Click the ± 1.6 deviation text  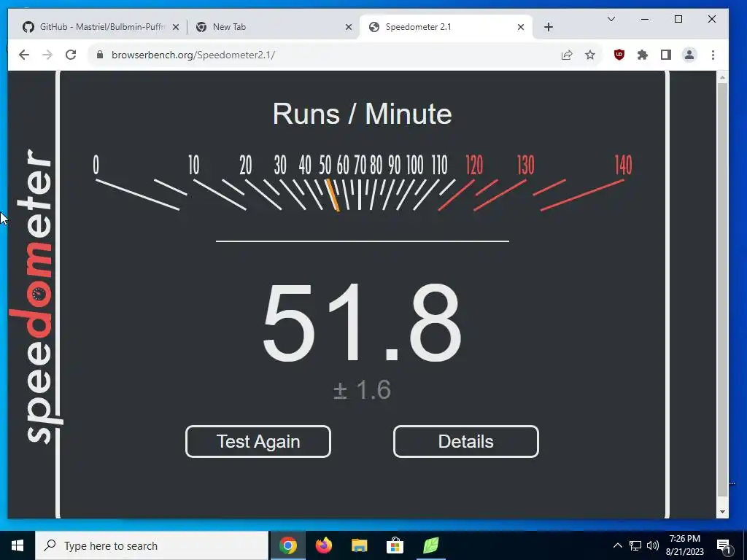[x=362, y=389]
